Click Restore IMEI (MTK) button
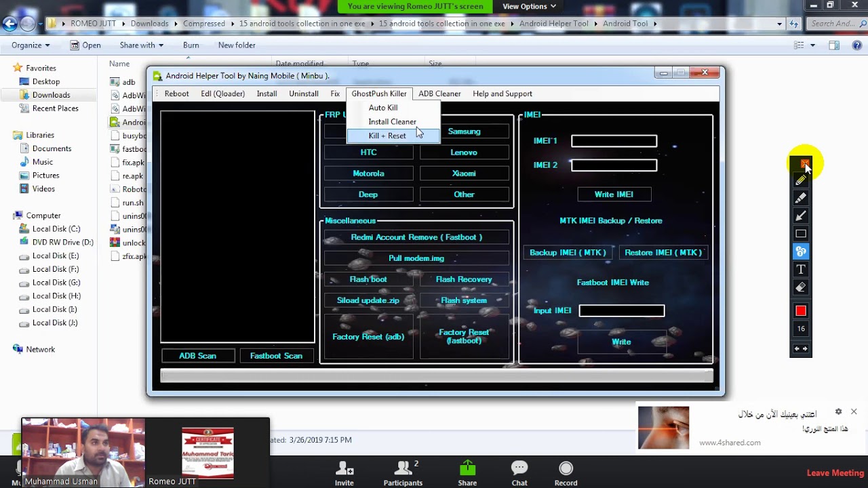This screenshot has width=868, height=488. pyautogui.click(x=663, y=253)
